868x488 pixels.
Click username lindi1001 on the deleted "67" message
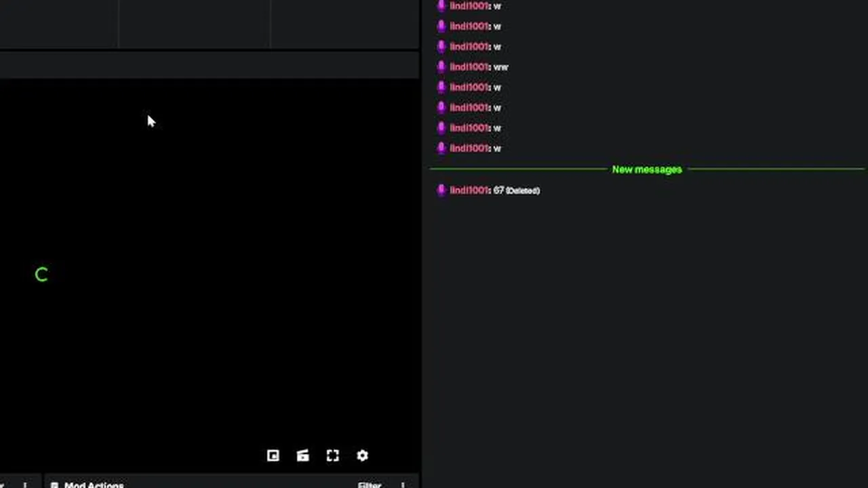tap(469, 190)
